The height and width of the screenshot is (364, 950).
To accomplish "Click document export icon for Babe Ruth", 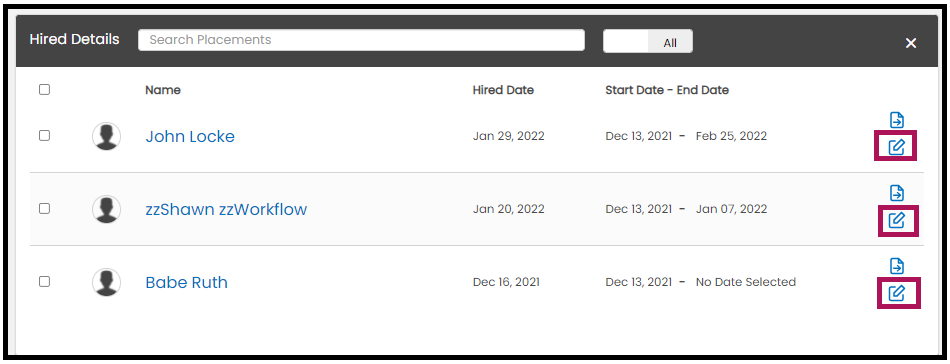I will click(x=897, y=266).
